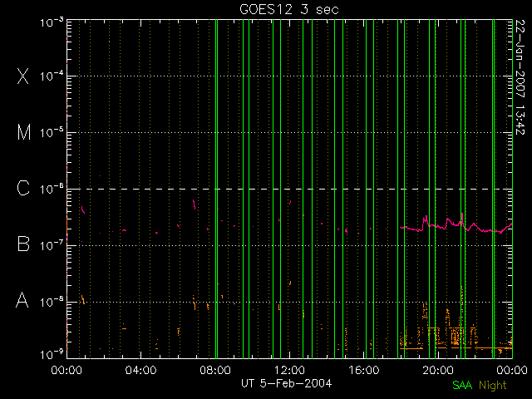Click the 10⁻⁸ y-axis tick label
The width and height of the screenshot is (532, 399).
(52, 301)
